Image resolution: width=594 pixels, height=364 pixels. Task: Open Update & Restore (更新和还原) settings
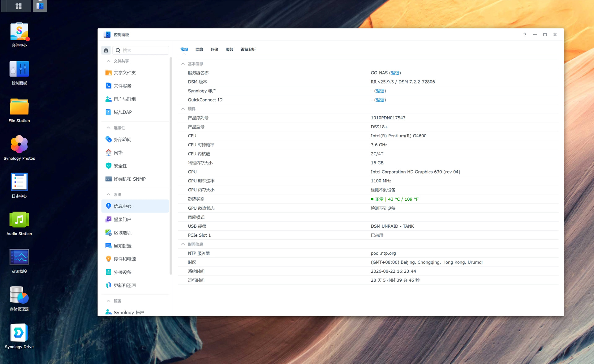click(135, 285)
